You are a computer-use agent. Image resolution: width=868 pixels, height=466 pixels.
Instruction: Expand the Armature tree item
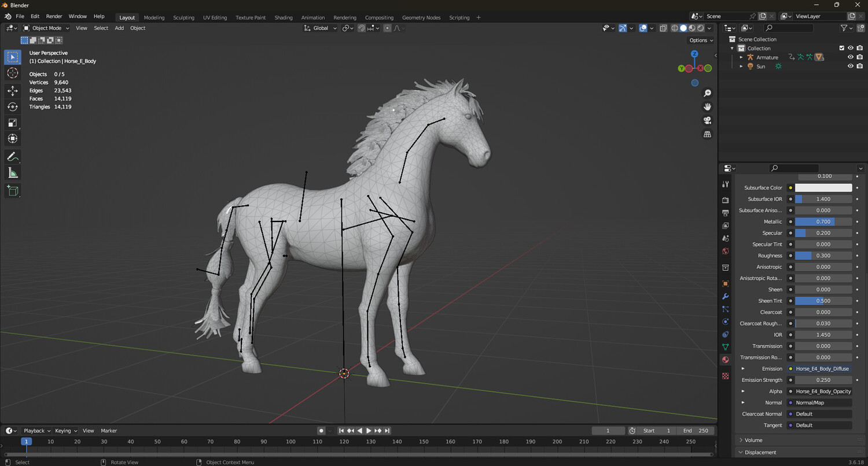(x=741, y=57)
